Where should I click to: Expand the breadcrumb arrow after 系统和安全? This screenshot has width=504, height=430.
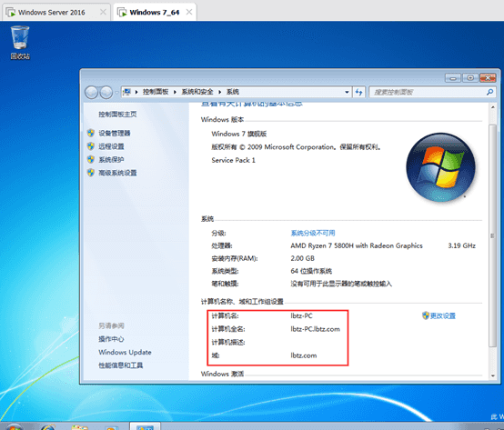[220, 92]
